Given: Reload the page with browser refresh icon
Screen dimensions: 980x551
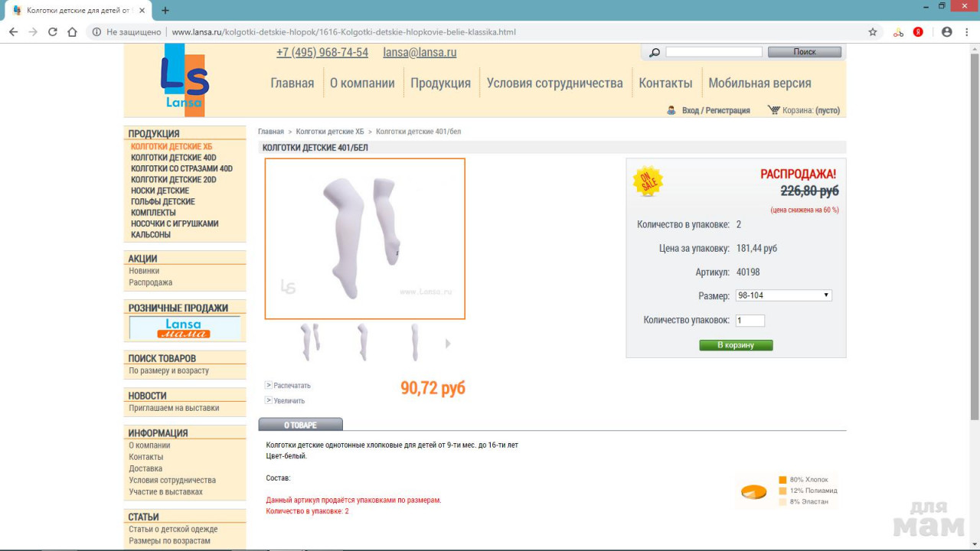Looking at the screenshot, I should click(x=53, y=32).
